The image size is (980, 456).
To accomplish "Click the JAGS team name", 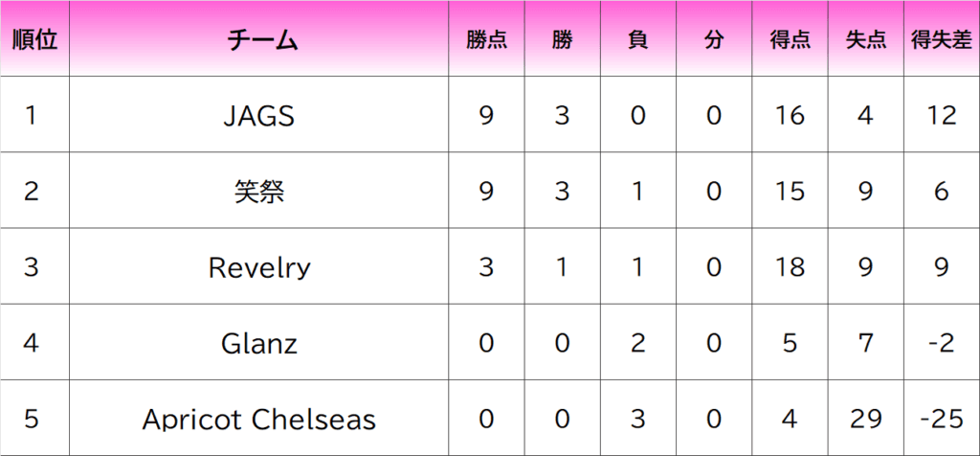I will point(258,116).
